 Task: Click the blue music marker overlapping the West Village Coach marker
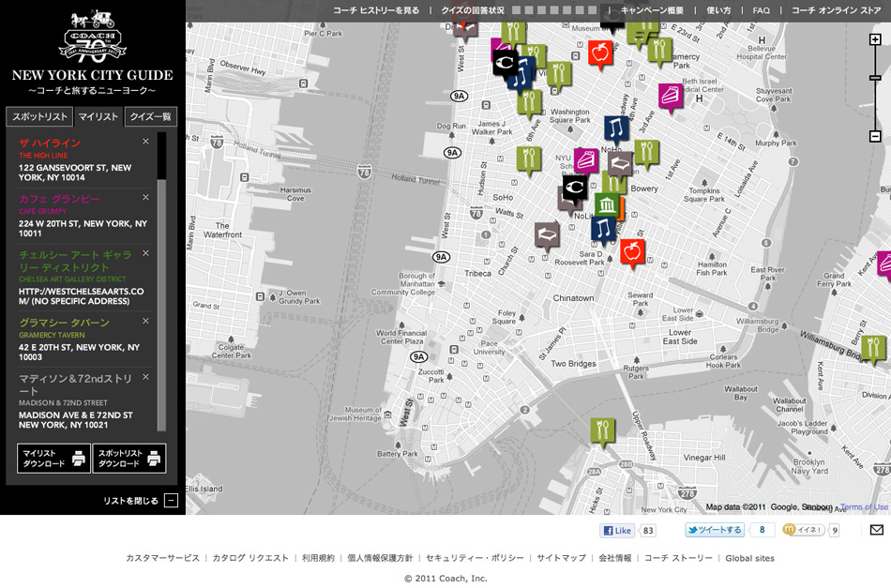coord(521,78)
